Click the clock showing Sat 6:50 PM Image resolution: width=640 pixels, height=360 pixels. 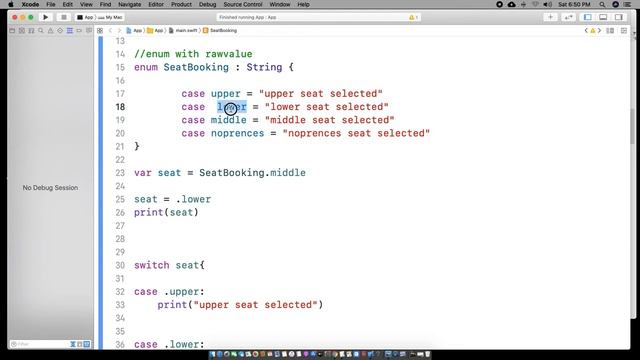point(574,4)
